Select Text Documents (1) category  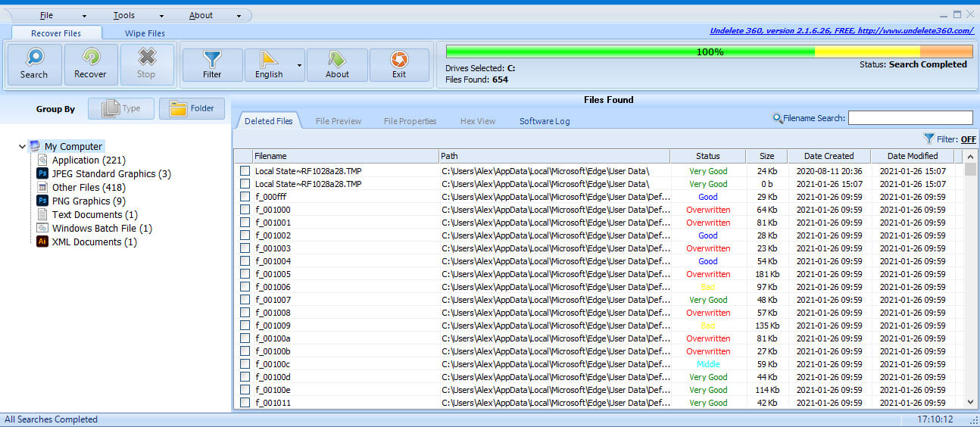pos(95,214)
